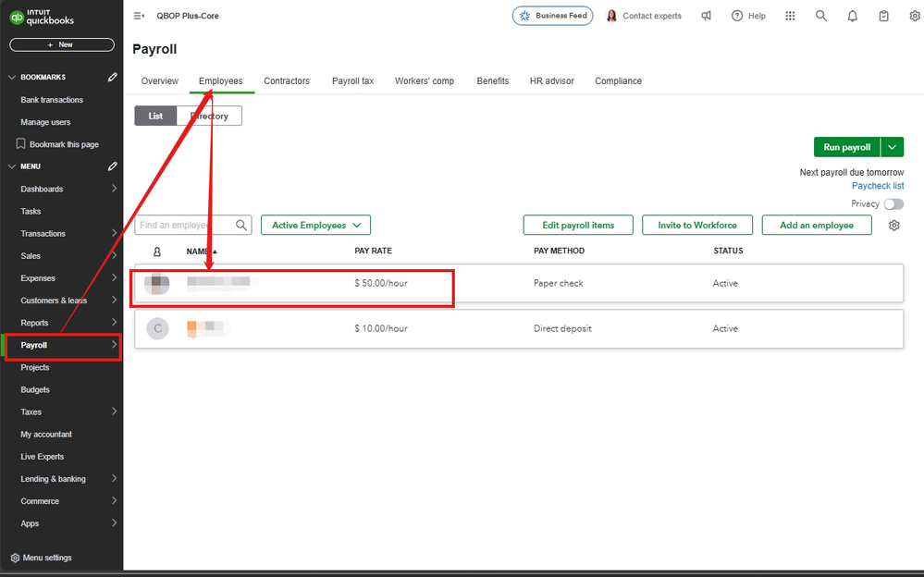This screenshot has height=577, width=924.
Task: Expand the Dashboards submenu
Action: [x=114, y=189]
